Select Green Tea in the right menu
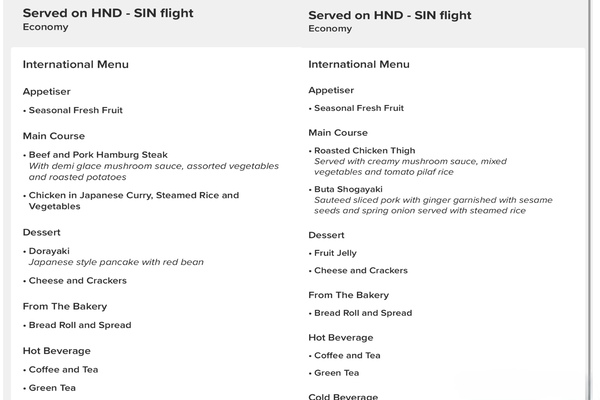 pos(337,373)
